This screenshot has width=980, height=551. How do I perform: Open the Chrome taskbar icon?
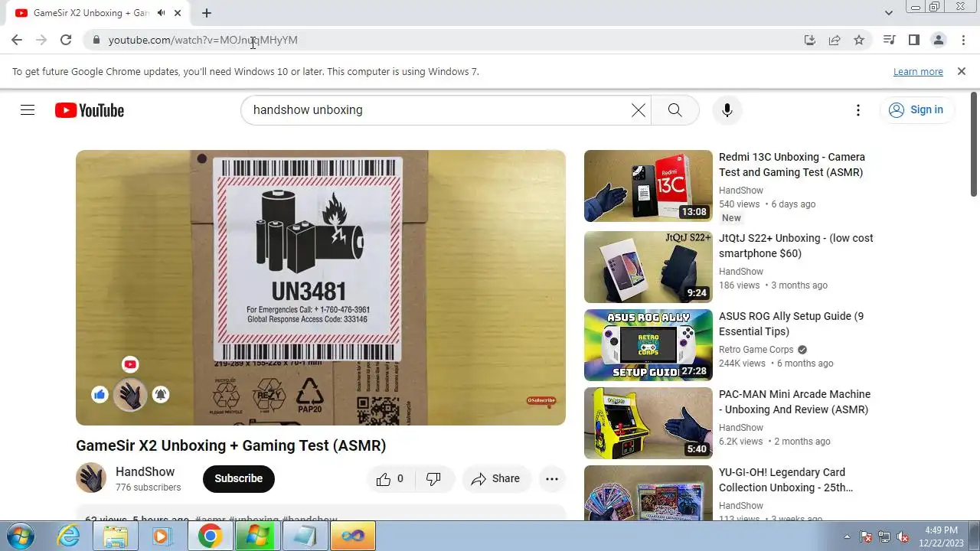[x=211, y=536]
